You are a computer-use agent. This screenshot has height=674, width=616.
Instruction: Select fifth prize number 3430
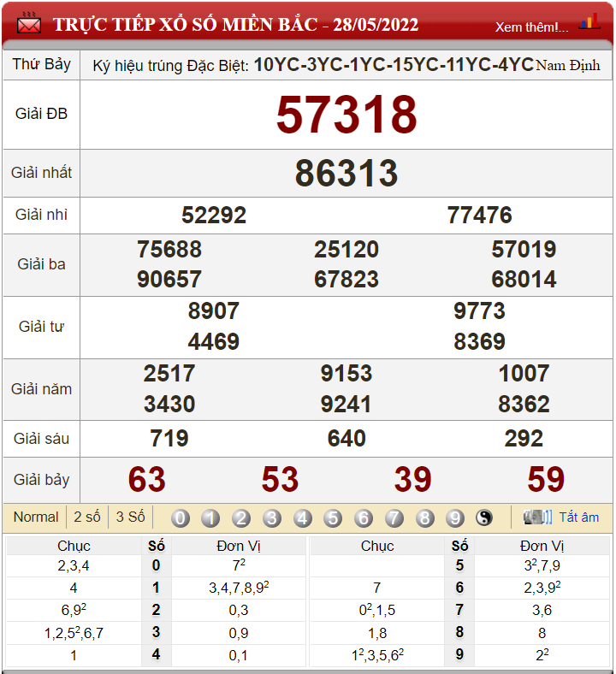click(x=169, y=404)
